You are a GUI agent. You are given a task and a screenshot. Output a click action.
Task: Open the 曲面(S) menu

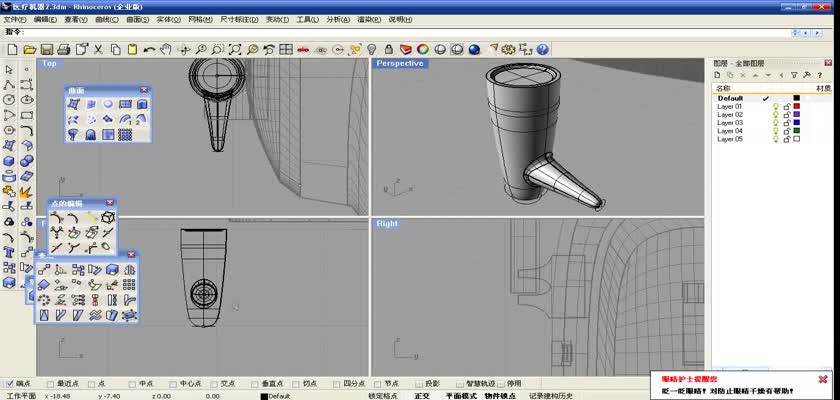coord(138,19)
